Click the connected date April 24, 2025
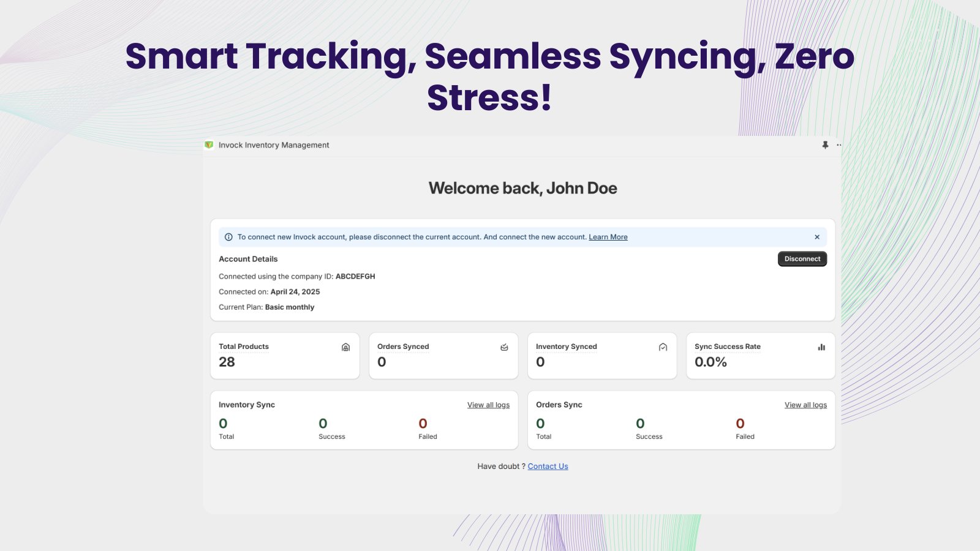 (295, 292)
